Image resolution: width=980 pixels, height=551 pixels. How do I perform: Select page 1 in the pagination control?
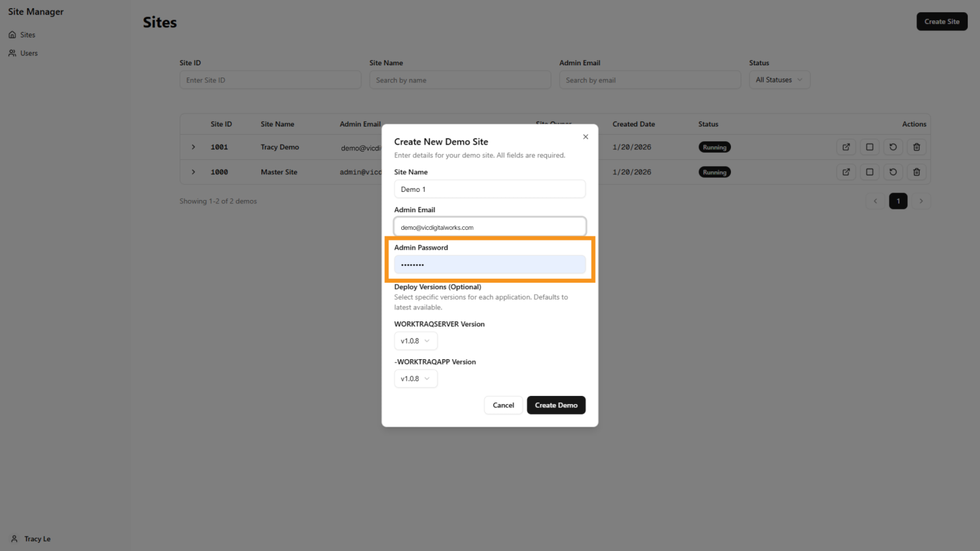pos(898,201)
